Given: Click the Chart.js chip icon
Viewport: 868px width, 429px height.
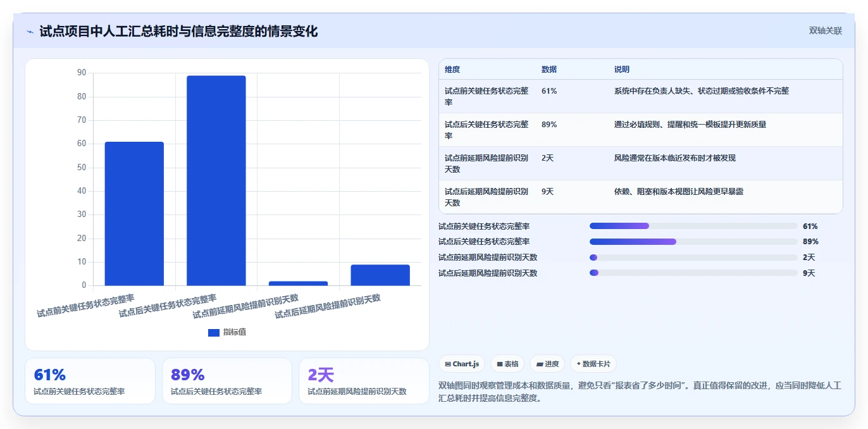Looking at the screenshot, I should (448, 364).
